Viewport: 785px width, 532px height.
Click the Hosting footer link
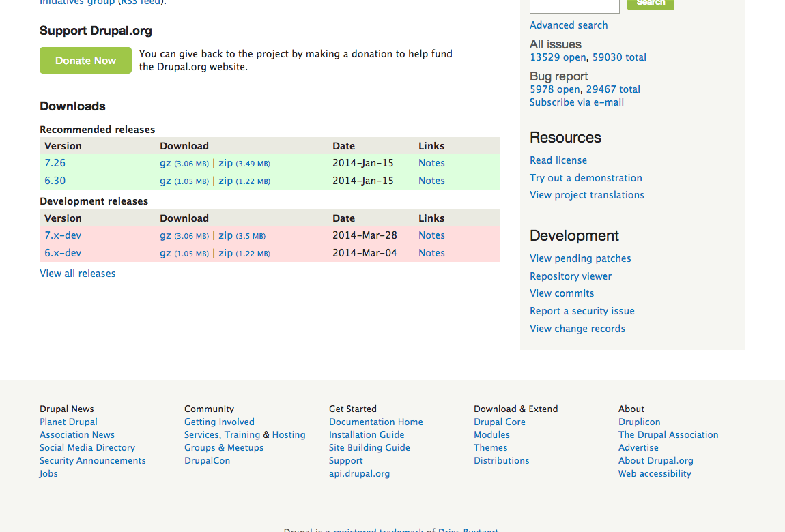point(289,434)
